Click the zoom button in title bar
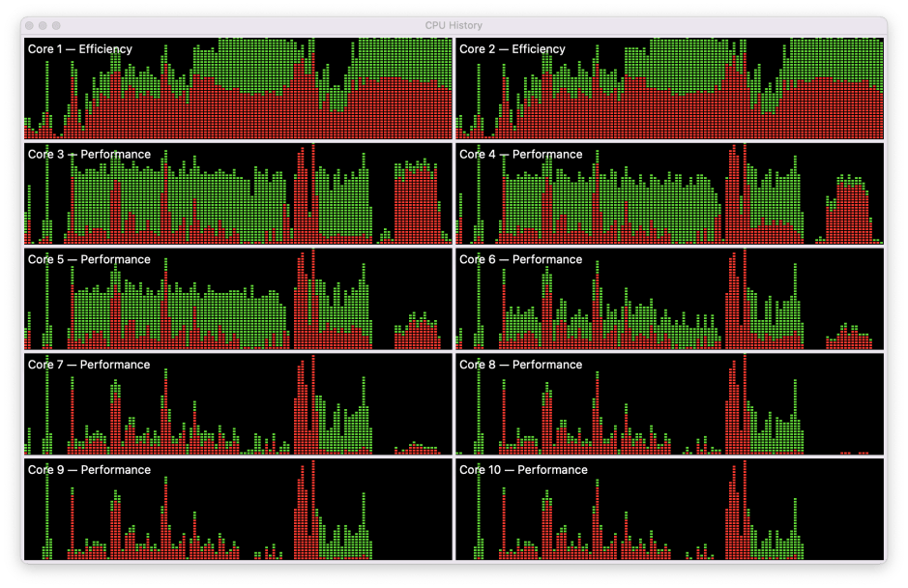The height and width of the screenshot is (588, 908). (56, 25)
